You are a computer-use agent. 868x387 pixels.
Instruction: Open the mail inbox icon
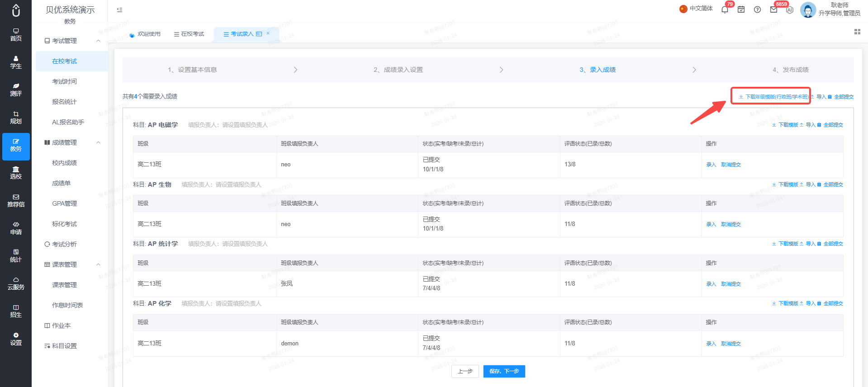(x=774, y=9)
